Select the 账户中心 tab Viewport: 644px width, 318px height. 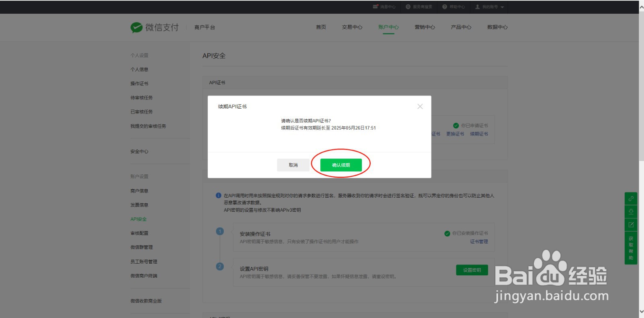pyautogui.click(x=388, y=27)
